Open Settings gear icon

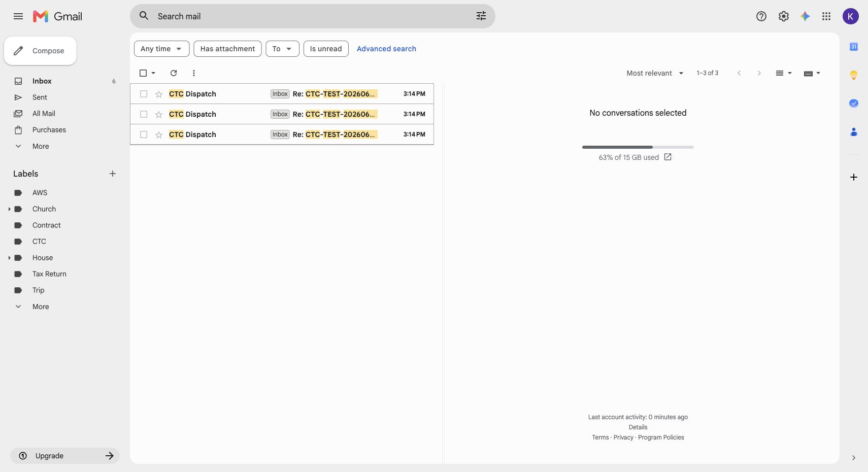784,16
